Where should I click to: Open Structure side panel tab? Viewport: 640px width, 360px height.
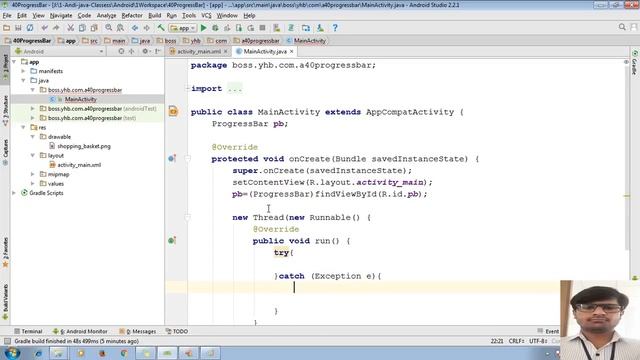point(5,110)
